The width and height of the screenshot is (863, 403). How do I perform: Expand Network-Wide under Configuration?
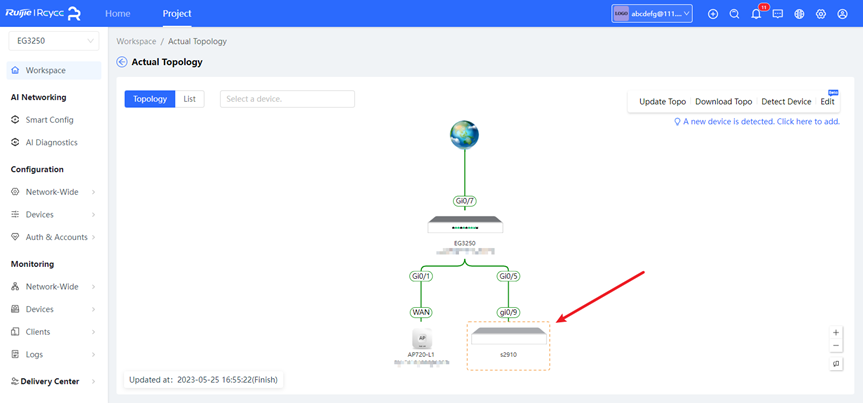click(54, 191)
